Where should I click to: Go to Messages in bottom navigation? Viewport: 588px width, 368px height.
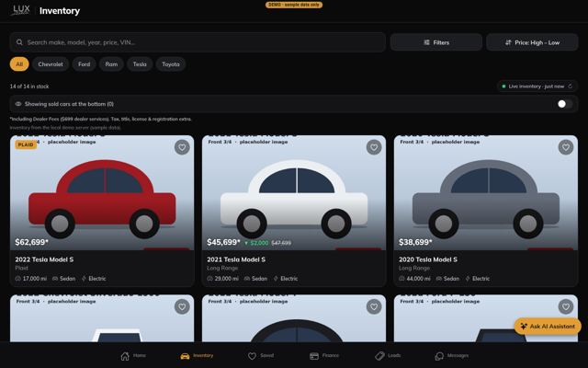coord(451,356)
